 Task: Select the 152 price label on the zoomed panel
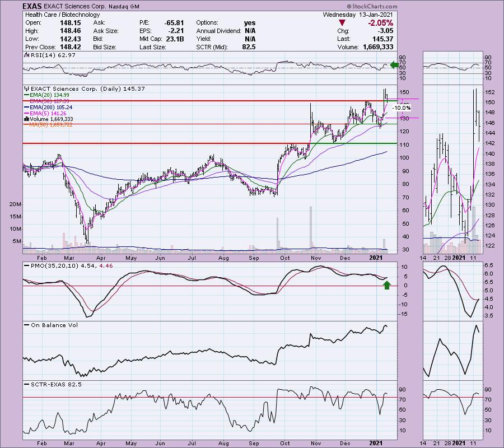(x=490, y=92)
